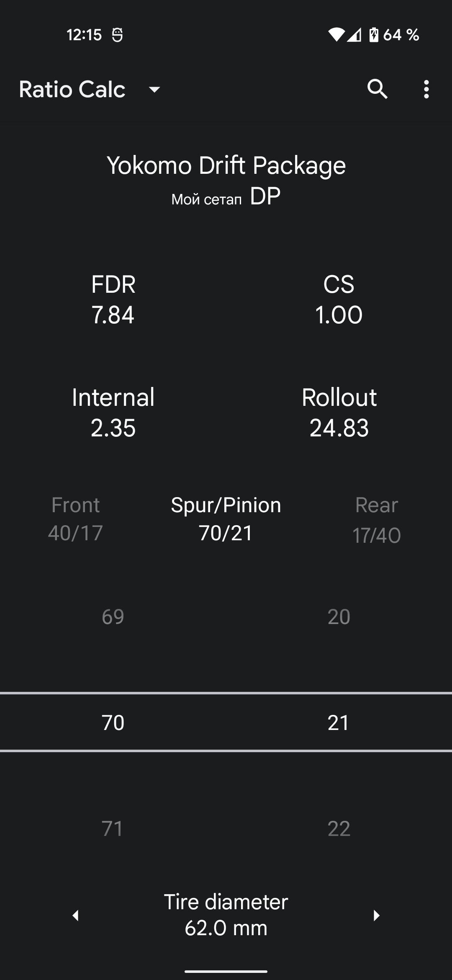Tap the Wi-Fi status icon
Viewport: 452px width, 980px height.
click(336, 35)
